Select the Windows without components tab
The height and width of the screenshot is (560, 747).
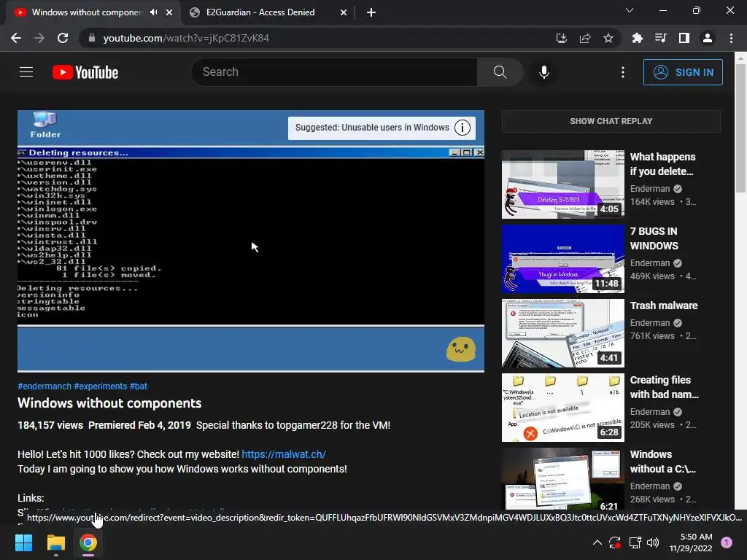[88, 12]
